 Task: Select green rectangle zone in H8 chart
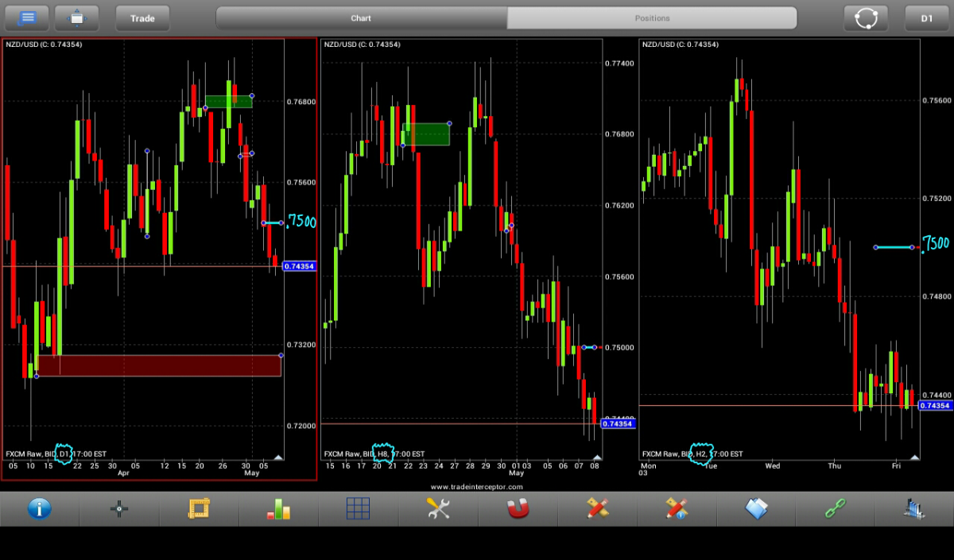(x=426, y=134)
